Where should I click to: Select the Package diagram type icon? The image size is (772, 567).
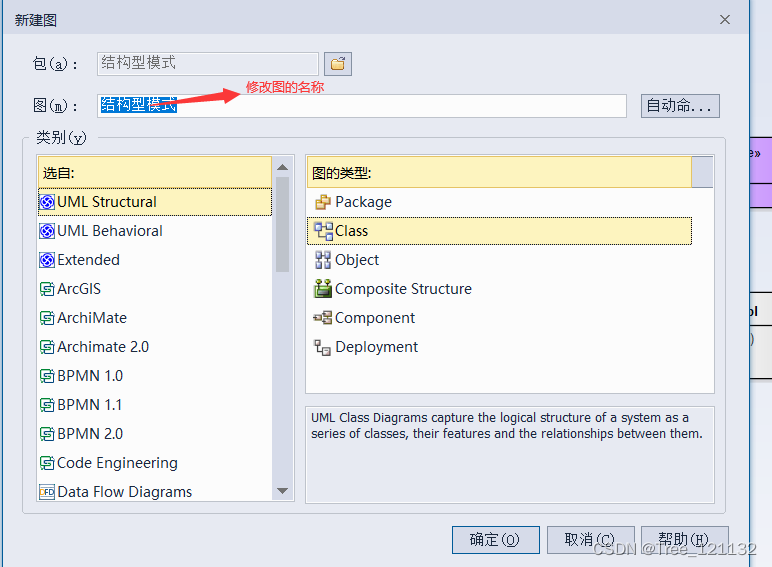pyautogui.click(x=322, y=202)
